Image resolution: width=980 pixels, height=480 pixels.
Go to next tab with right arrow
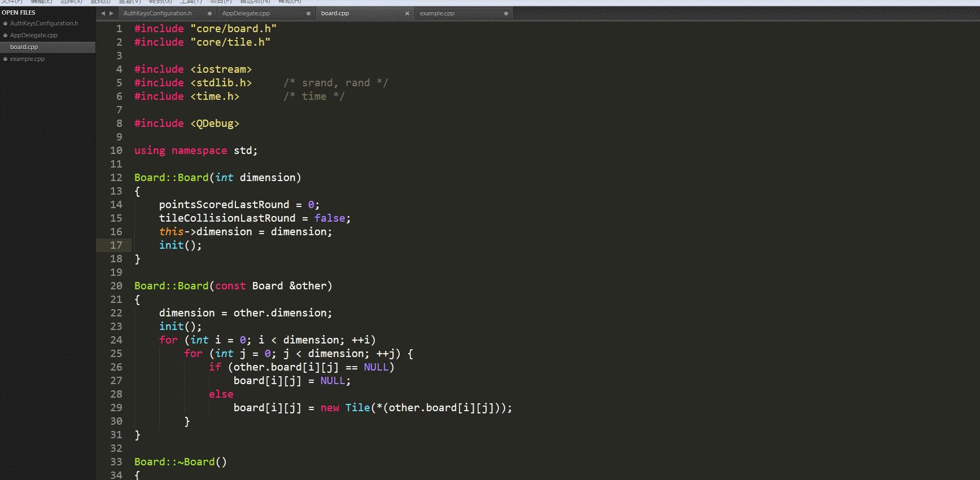point(111,13)
